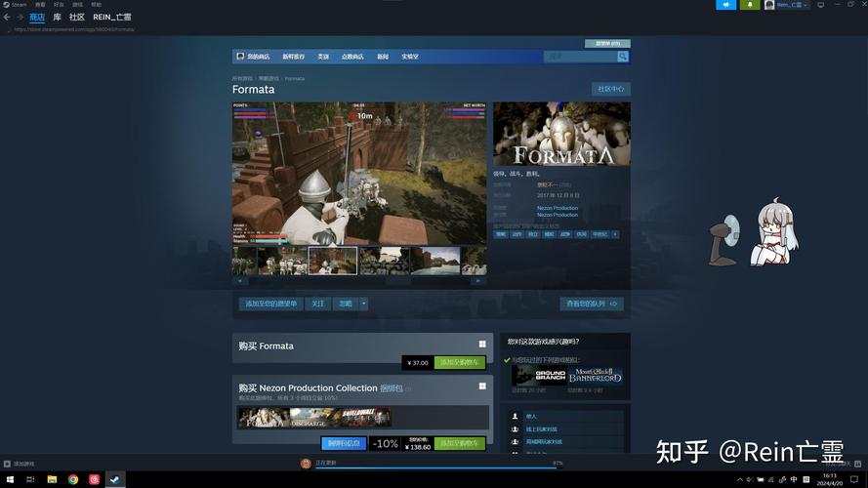Click the Mount & Blade II Bannerlord image
This screenshot has height=488, width=868.
click(595, 376)
